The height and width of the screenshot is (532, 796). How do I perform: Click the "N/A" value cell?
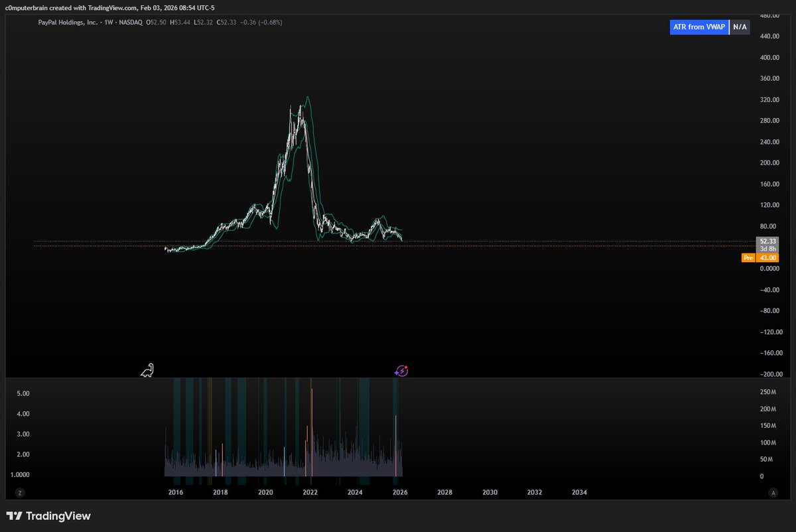point(740,27)
